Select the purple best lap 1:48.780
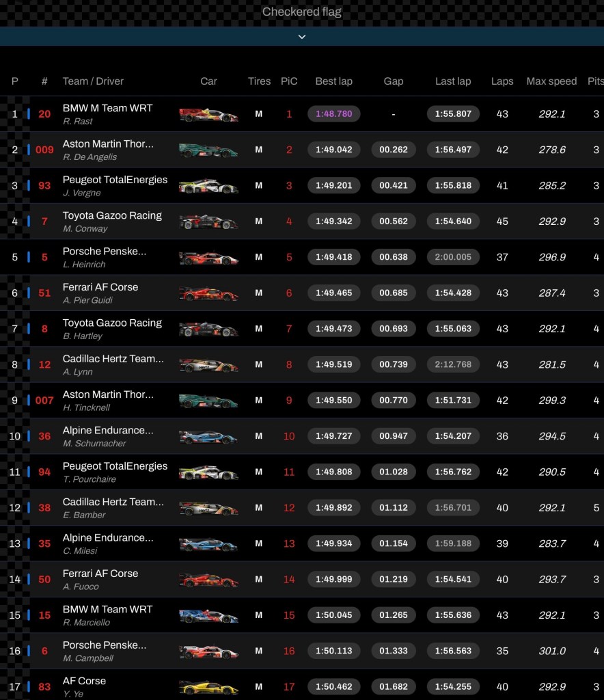Screen dimensions: 604x700 (x=333, y=114)
